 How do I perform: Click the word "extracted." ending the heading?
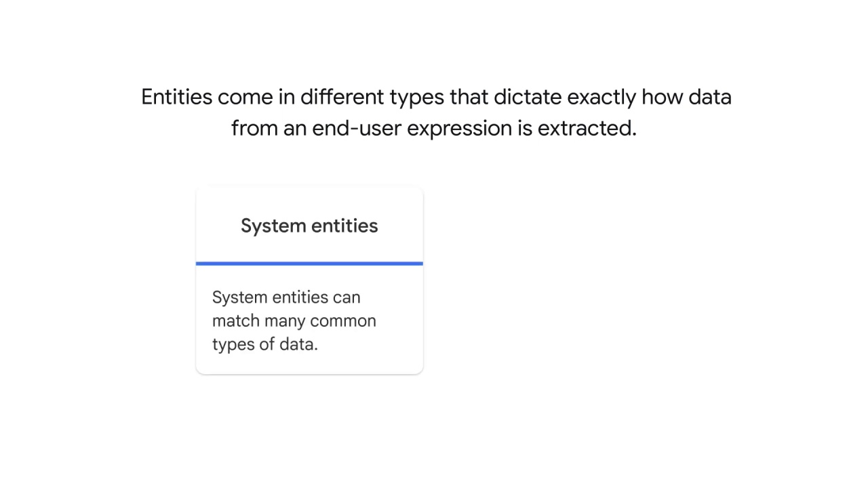coord(587,127)
